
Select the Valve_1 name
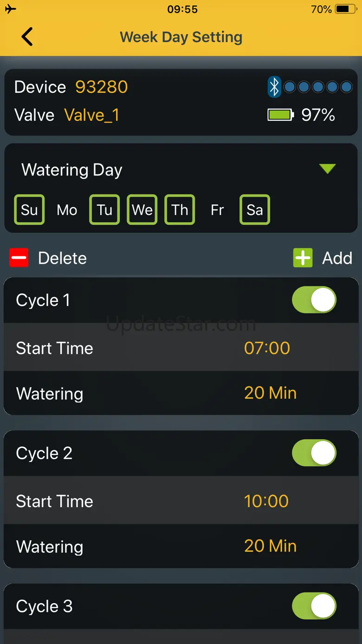pos(92,115)
